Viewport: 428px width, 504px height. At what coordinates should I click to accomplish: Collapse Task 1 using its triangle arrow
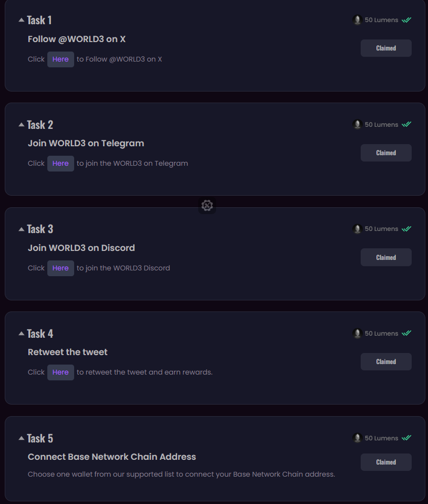pos(21,20)
